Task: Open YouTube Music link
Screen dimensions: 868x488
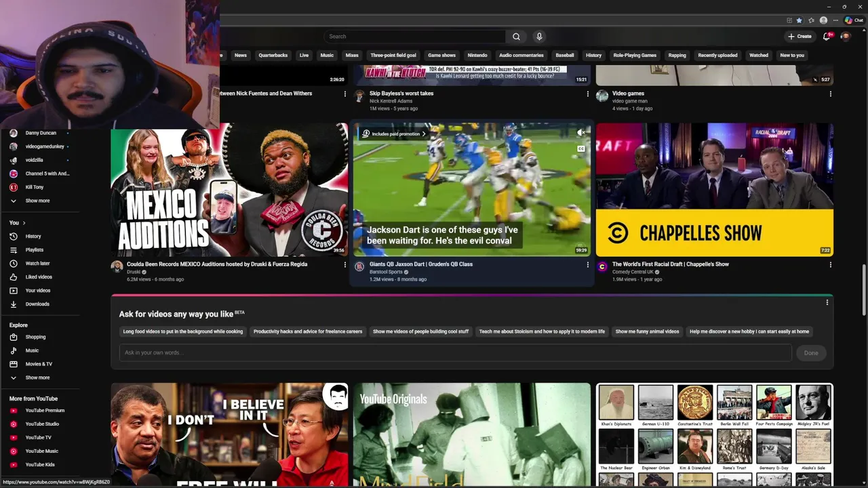Action: (41, 451)
